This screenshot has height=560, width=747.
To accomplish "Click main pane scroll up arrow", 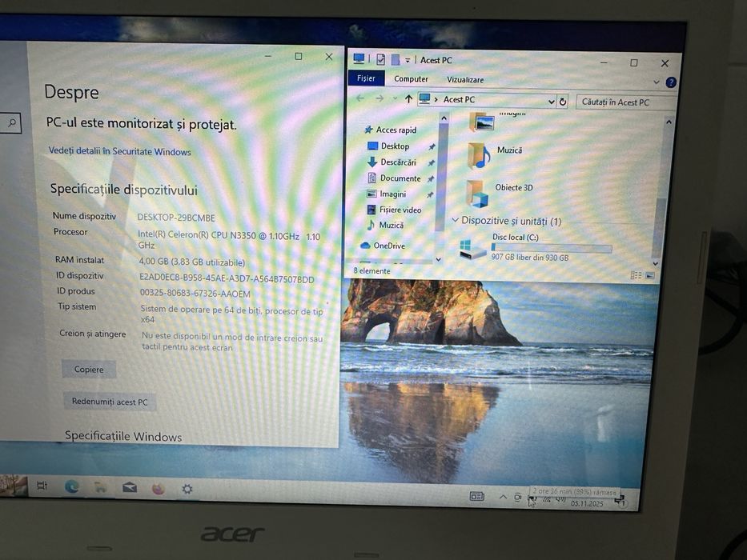I will [669, 122].
